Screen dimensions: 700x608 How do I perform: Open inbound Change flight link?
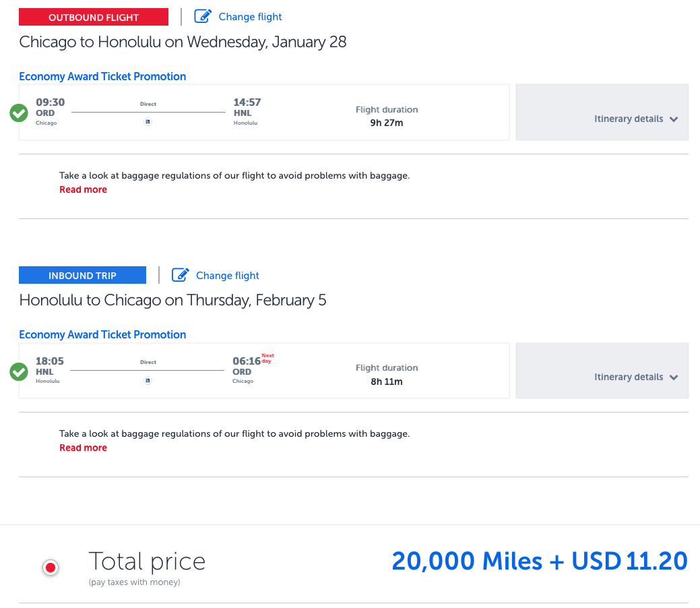(x=227, y=275)
